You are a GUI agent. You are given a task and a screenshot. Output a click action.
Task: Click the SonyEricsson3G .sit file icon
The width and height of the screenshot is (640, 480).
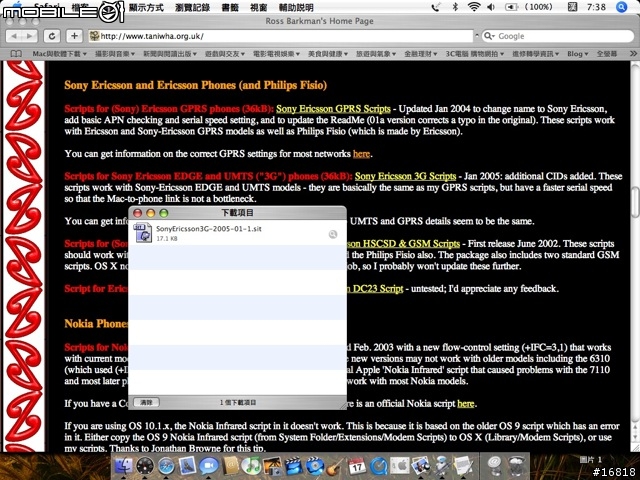coord(143,233)
